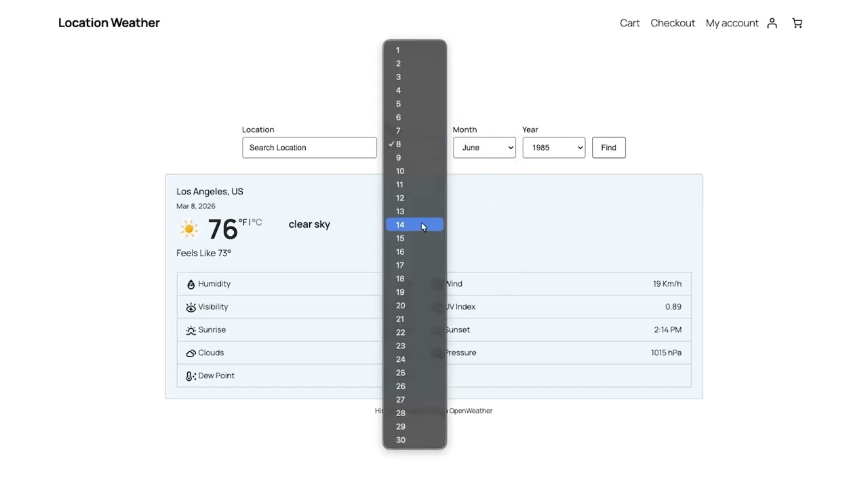The image size is (868, 488).
Task: Open the Cart link
Action: click(630, 23)
